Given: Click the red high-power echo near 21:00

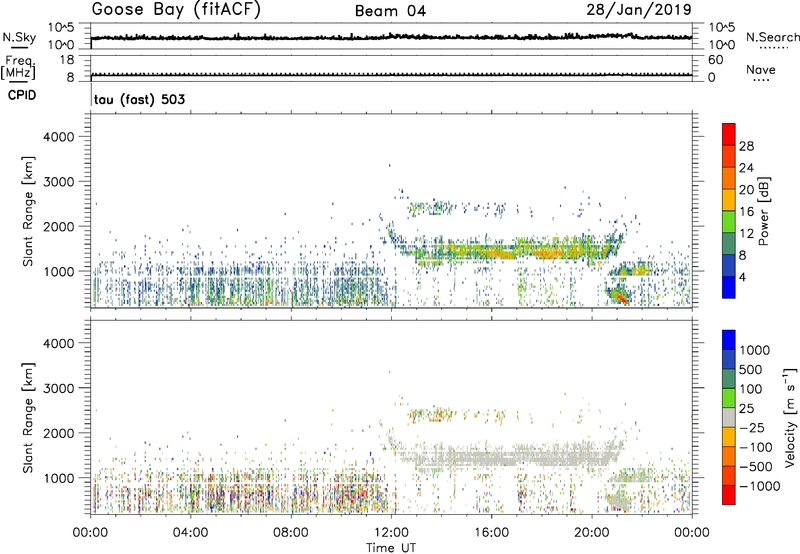Looking at the screenshot, I should tap(619, 296).
